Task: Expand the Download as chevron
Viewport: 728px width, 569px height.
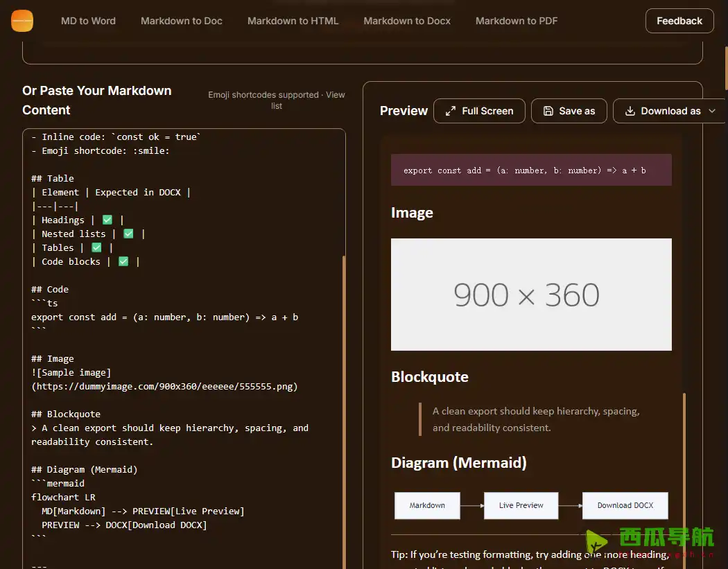Action: click(x=712, y=111)
